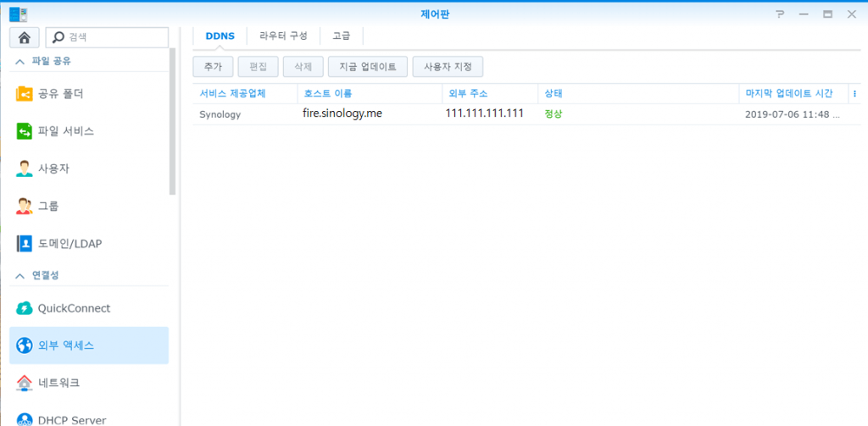Image resolution: width=868 pixels, height=426 pixels.
Task: Switch to the 라우터 구성 tab
Action: (283, 36)
